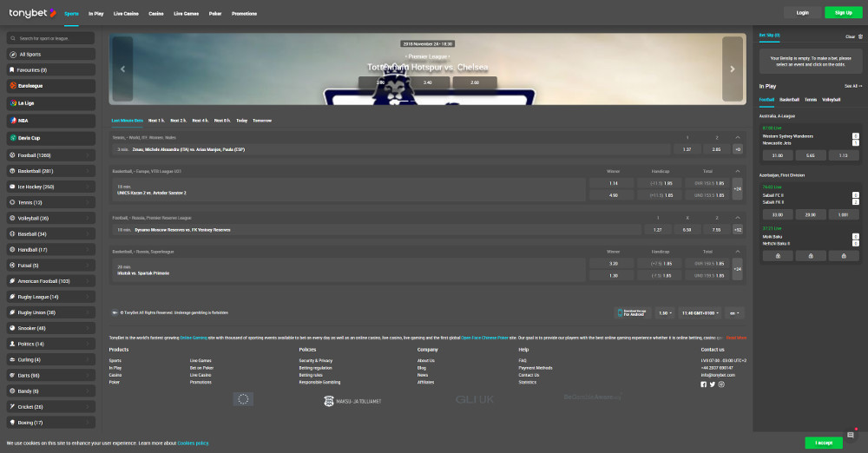Click the Snooker icon in sidebar

coord(12,328)
